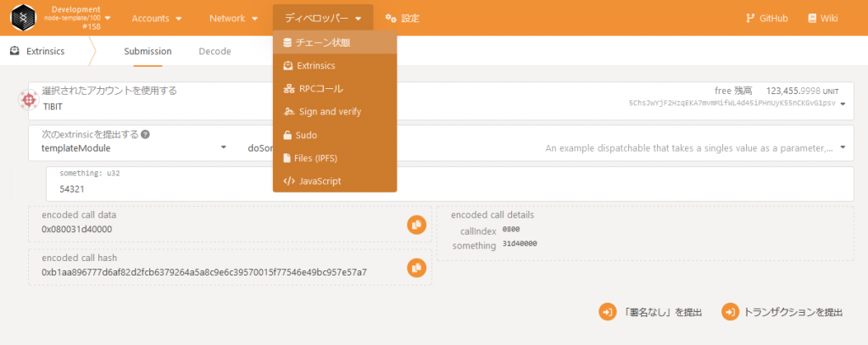Expand the templateModule pallet dropdown

[131, 147]
